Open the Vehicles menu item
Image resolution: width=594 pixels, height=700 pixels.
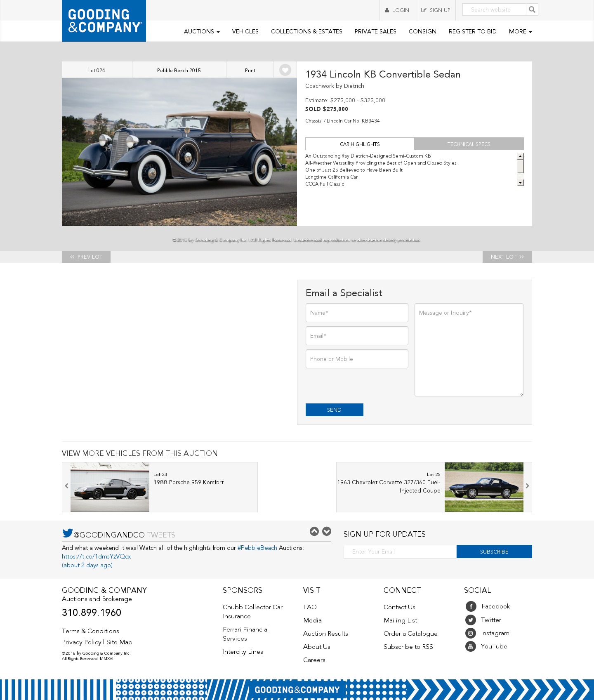[x=245, y=31]
